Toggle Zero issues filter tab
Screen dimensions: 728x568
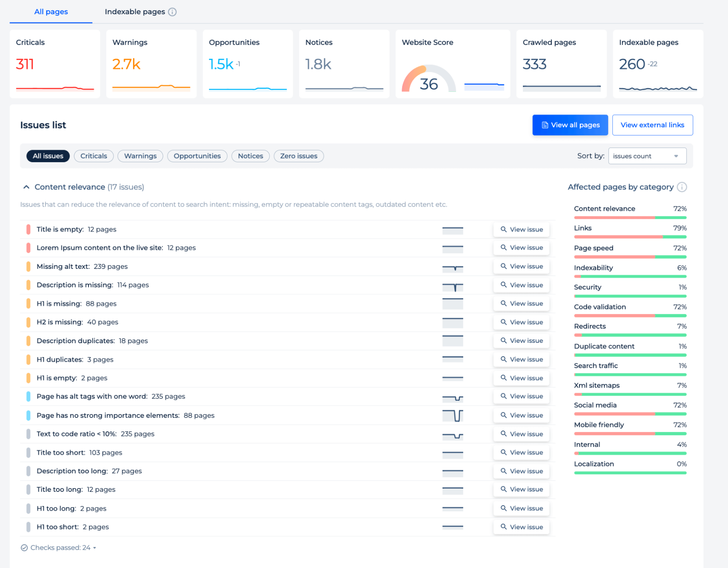click(x=298, y=156)
